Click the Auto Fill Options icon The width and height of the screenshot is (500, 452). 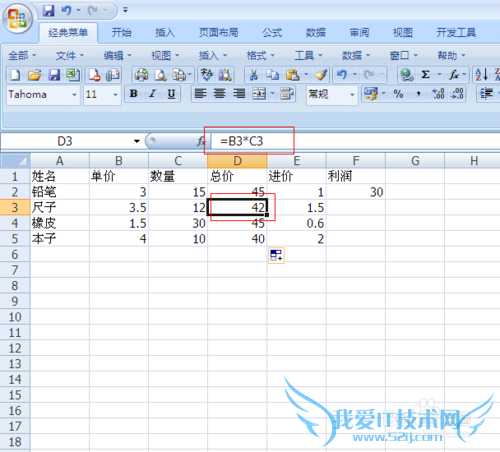point(276,256)
